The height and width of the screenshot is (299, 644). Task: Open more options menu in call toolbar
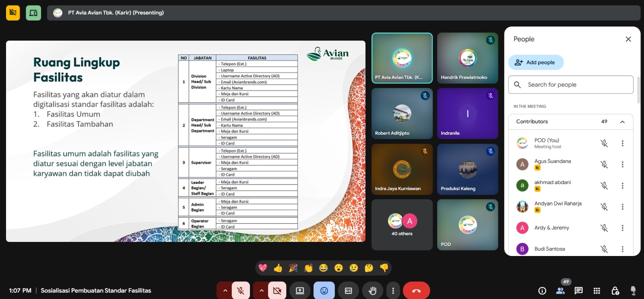coord(393,291)
